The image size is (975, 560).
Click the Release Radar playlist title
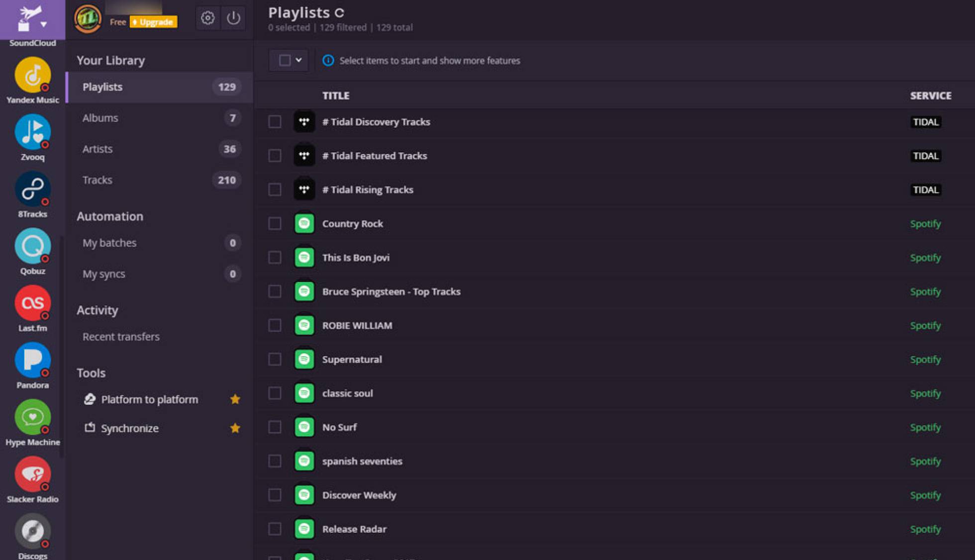[354, 529]
